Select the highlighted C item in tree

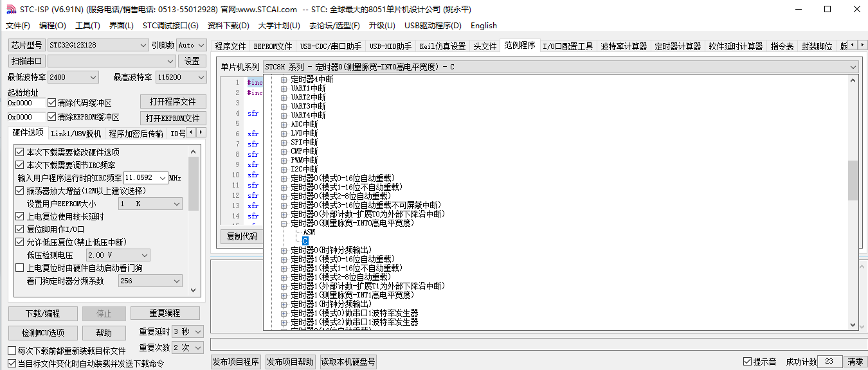coord(305,241)
